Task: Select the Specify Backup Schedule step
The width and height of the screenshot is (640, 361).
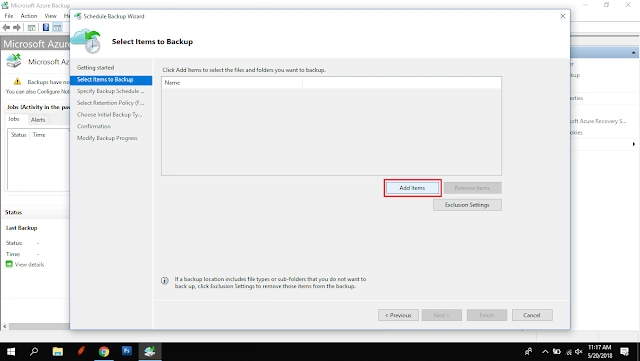Action: pos(111,91)
